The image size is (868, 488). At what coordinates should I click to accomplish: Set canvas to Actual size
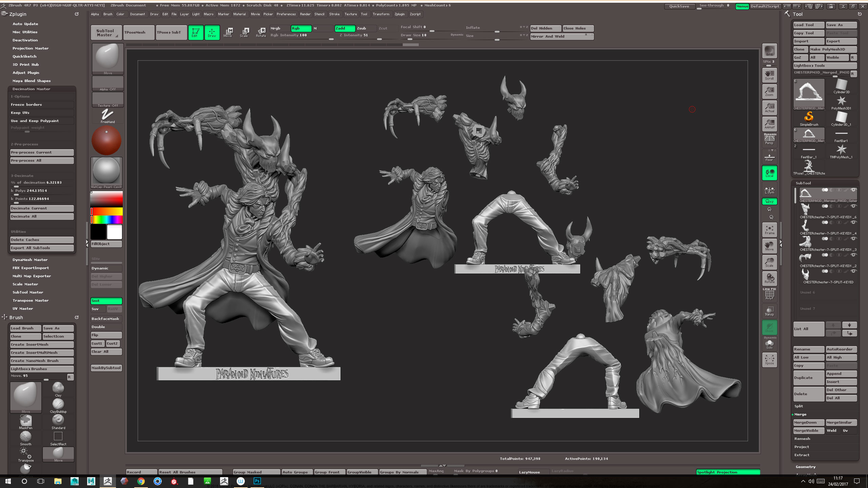pyautogui.click(x=769, y=108)
